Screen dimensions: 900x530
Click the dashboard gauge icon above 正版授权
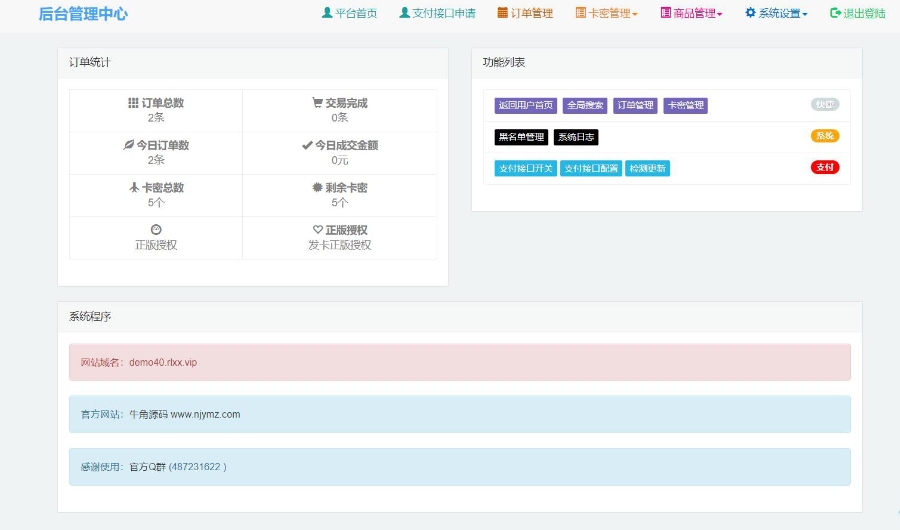click(x=156, y=230)
